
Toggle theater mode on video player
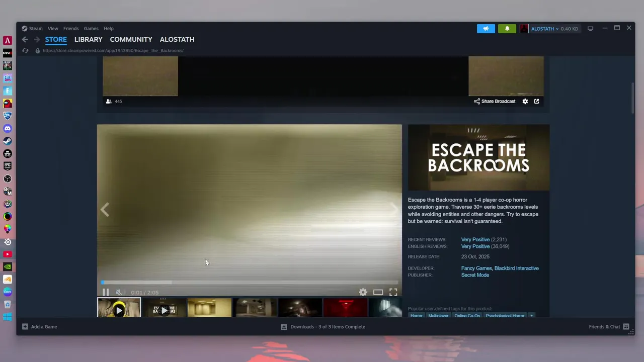[x=378, y=292]
